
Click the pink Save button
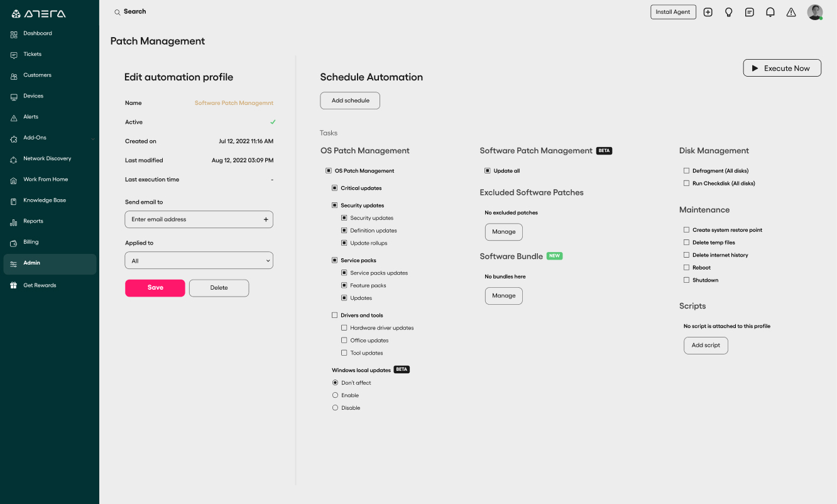click(155, 288)
